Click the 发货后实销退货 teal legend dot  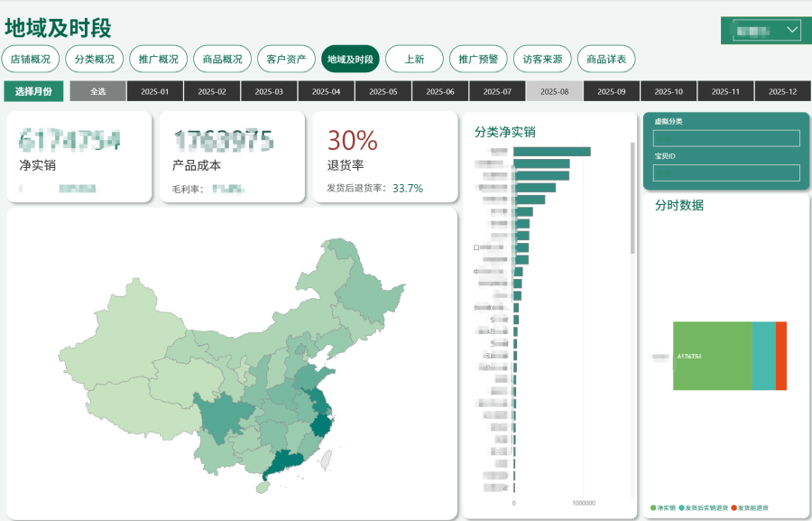(x=681, y=508)
